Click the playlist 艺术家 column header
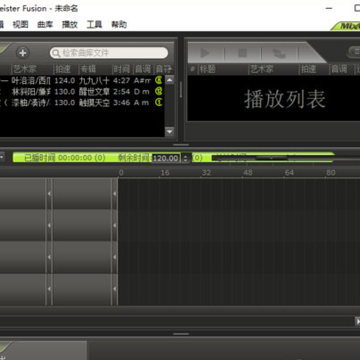 (x=274, y=69)
